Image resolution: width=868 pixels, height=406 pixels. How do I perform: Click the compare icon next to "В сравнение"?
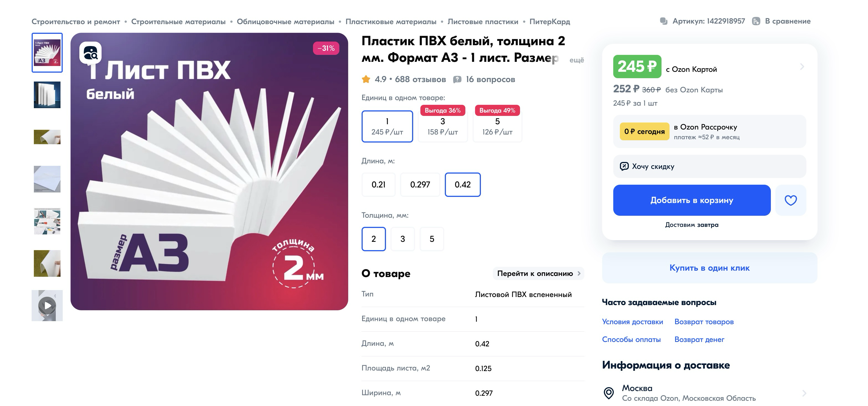[756, 21]
